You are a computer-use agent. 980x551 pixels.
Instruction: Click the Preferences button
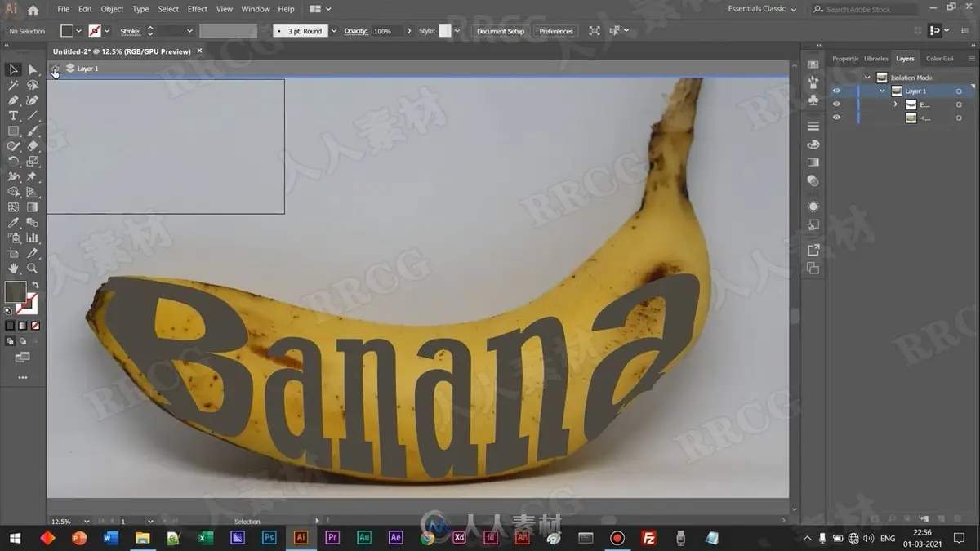556,31
